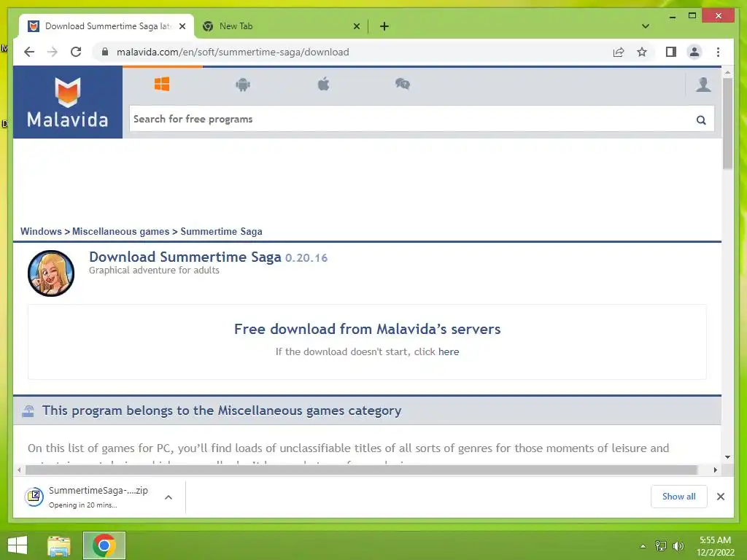Select the Android platform icon
The image size is (747, 560).
tap(243, 85)
